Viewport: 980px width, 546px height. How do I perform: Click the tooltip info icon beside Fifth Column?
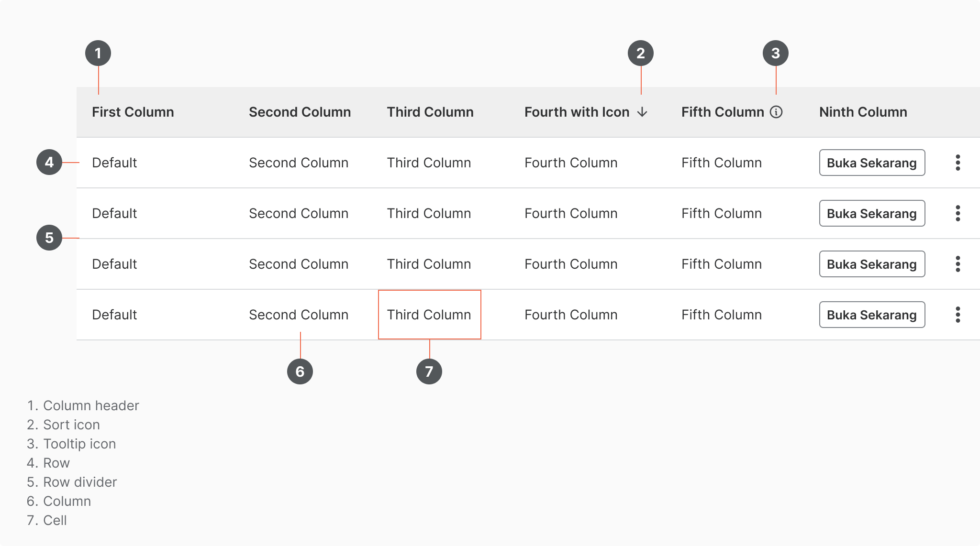click(776, 112)
